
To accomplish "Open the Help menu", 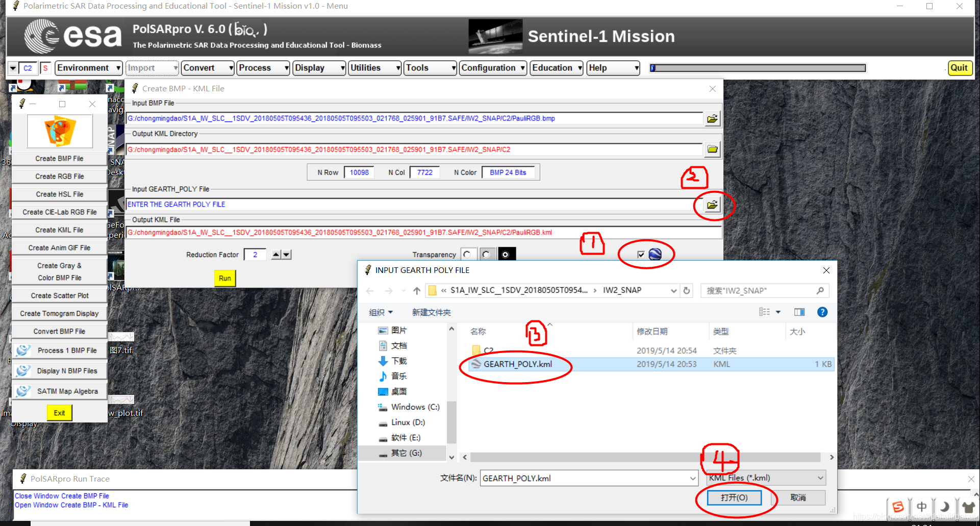I will click(x=613, y=68).
